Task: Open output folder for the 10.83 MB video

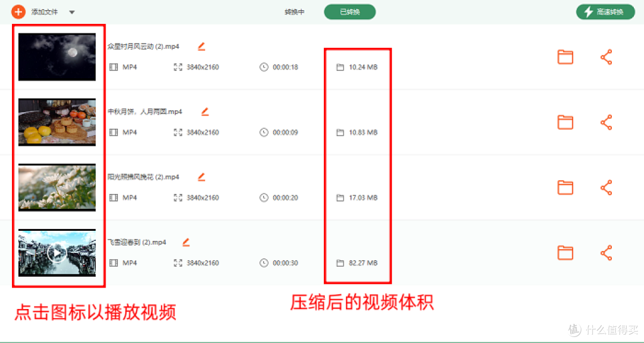Action: pos(565,122)
